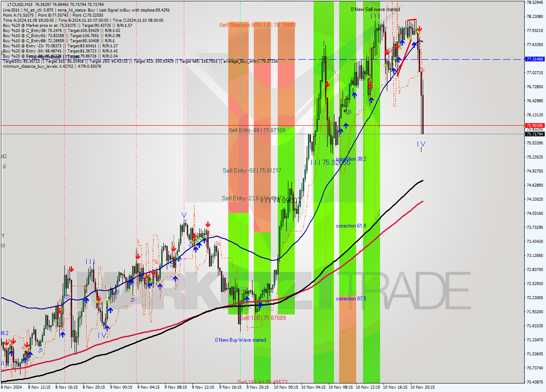This screenshot has height=392, width=546.
Task: Click the 'Buy %10 @ C_Entry38: 75.2476' line
Action: [61, 30]
